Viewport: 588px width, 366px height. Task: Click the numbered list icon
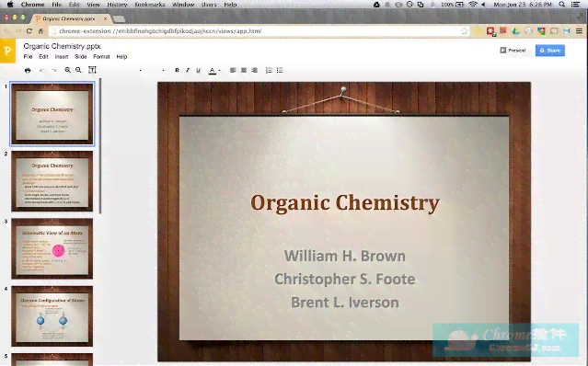point(269,70)
